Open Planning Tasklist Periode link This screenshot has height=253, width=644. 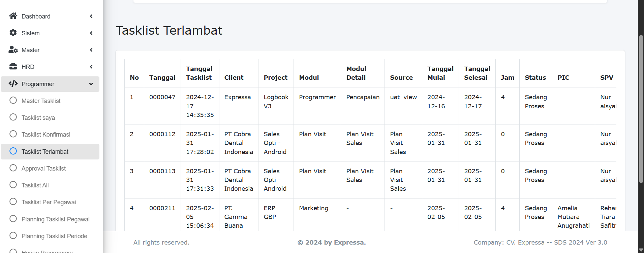(x=54, y=236)
